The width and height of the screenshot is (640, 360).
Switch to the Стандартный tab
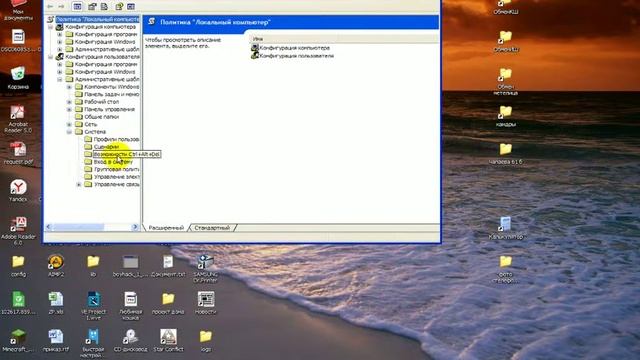(x=212, y=228)
